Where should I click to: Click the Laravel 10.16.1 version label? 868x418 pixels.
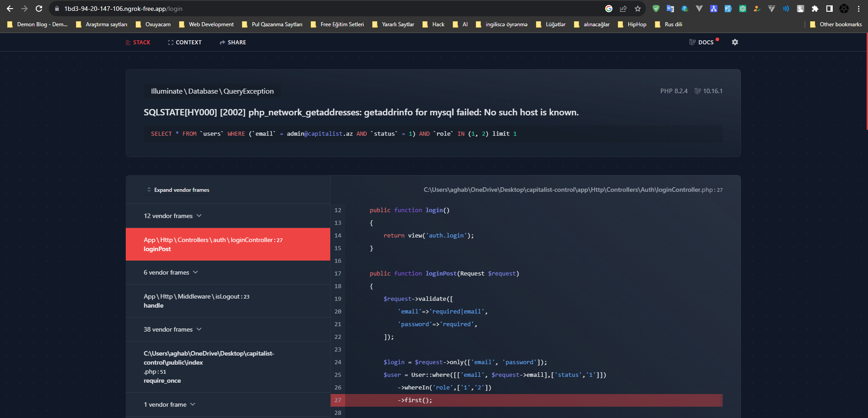(708, 91)
